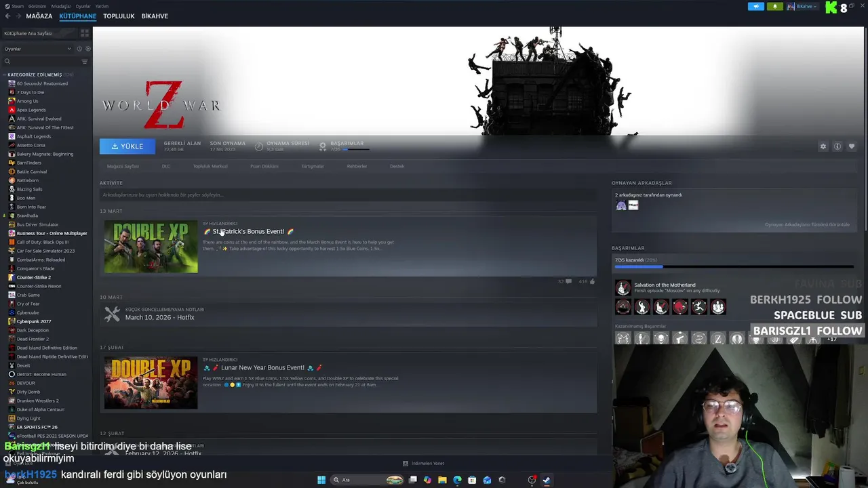Click the March 10 hotfix wrench icon

click(x=112, y=314)
